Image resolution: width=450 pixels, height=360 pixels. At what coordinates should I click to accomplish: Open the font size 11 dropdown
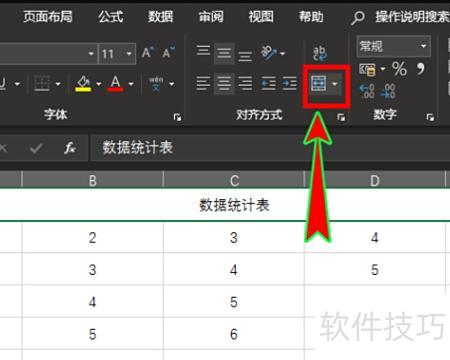[x=129, y=53]
